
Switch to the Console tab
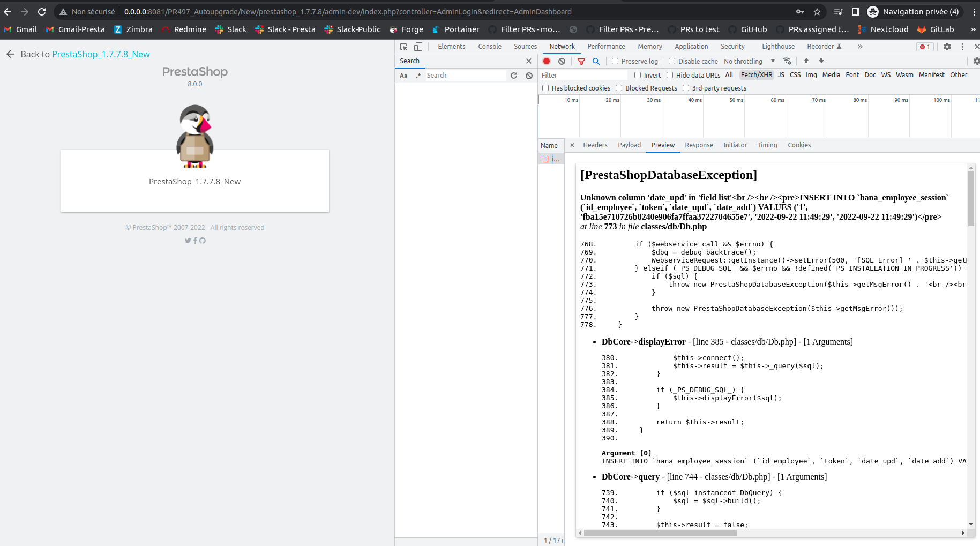489,47
